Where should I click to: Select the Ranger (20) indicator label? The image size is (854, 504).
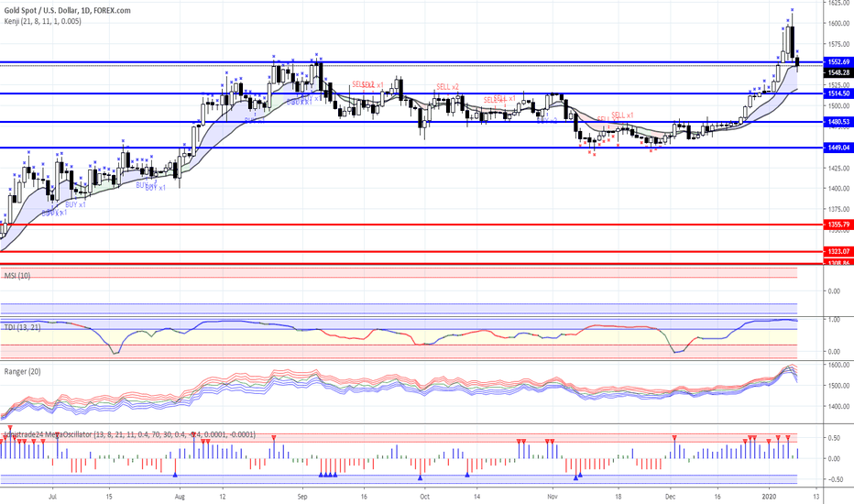pyautogui.click(x=22, y=372)
